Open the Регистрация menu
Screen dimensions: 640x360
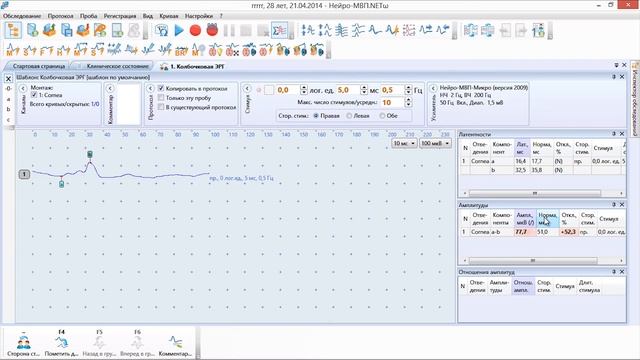(120, 16)
